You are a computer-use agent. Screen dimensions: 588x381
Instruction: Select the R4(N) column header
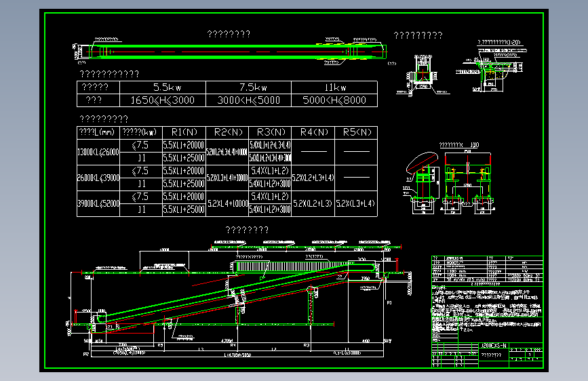click(x=313, y=132)
